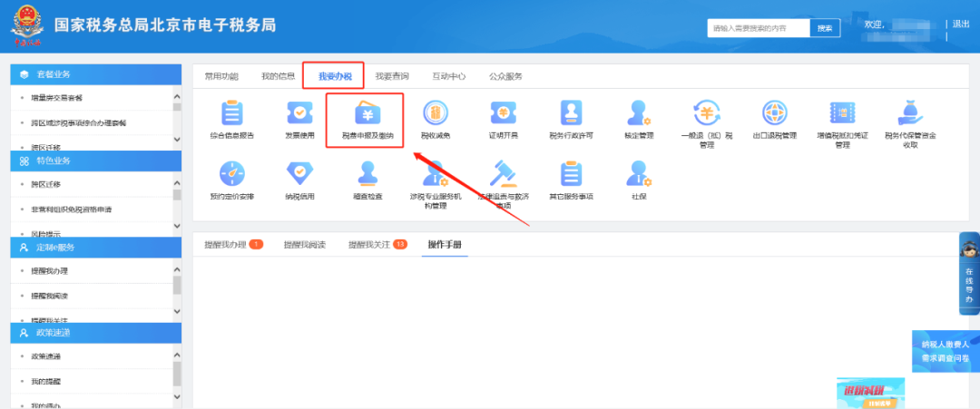Viewport: 980px width, 409px height.
Task: Focus the header search input box
Action: point(759,28)
